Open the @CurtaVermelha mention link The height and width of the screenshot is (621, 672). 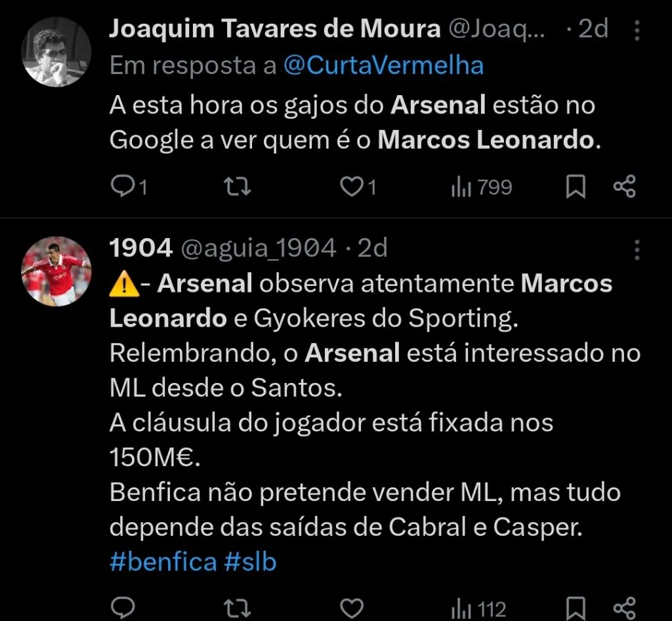coord(385,65)
